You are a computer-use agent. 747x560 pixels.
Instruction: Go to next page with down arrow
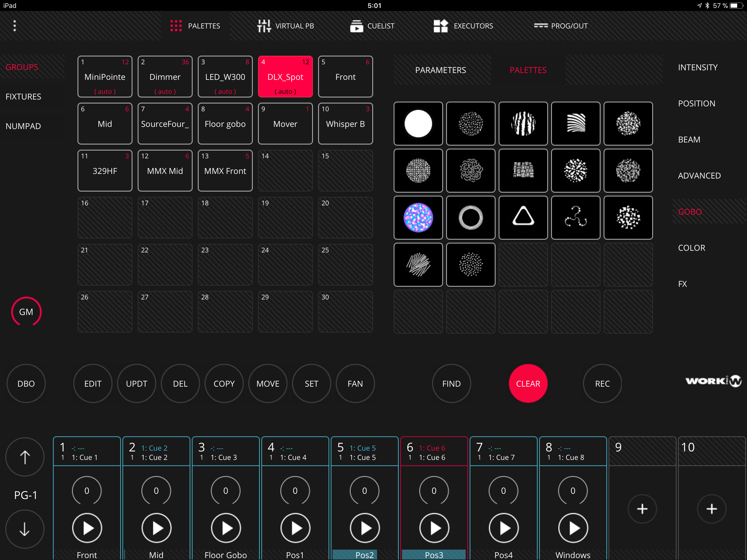point(25,529)
